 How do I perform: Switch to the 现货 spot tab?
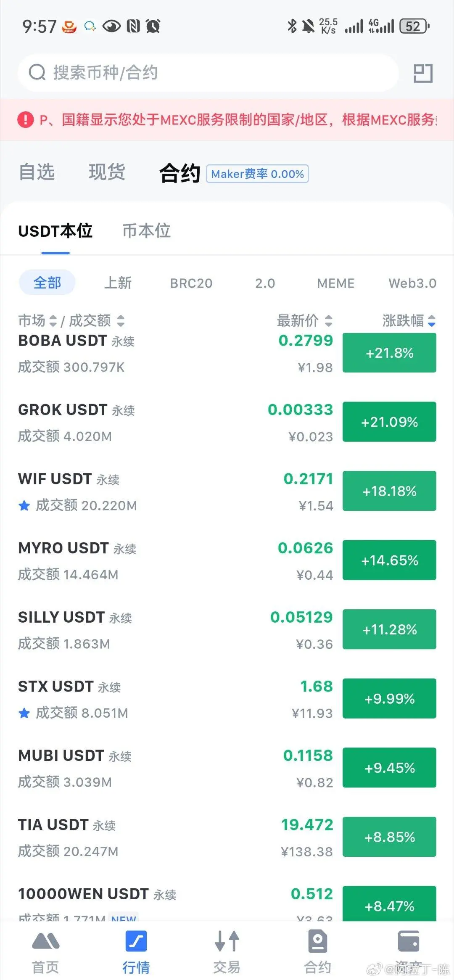click(x=107, y=172)
